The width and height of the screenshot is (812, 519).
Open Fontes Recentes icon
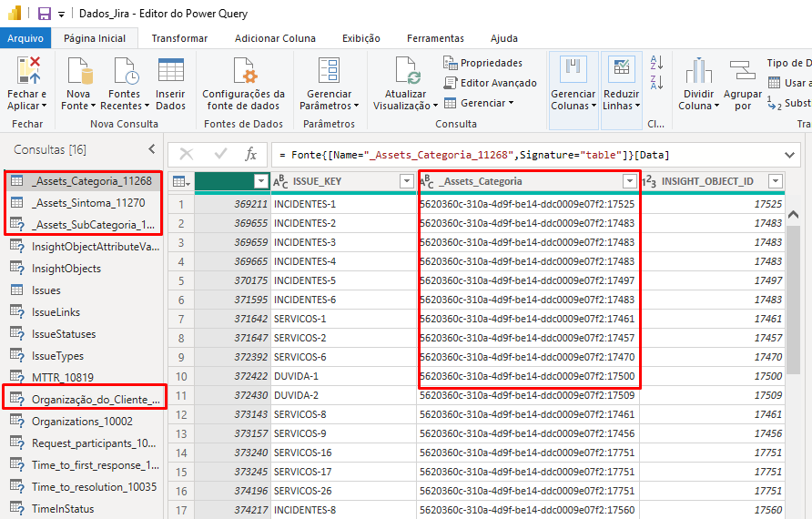[x=125, y=70]
